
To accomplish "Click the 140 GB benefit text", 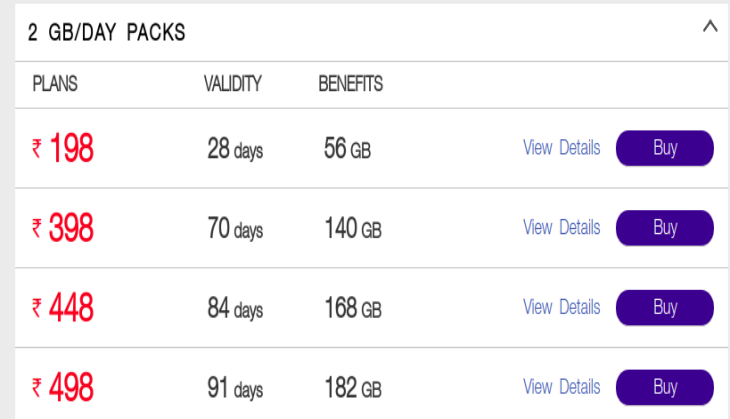I will pyautogui.click(x=353, y=229).
